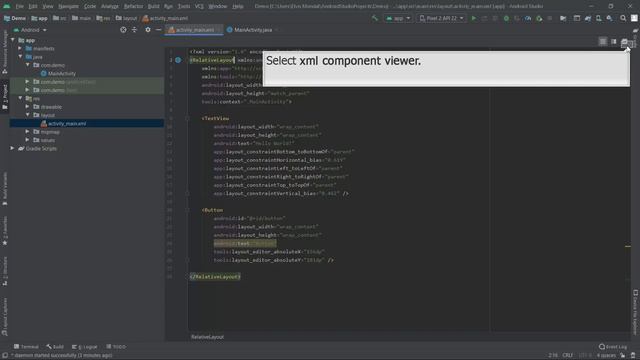Switch editor to Design view mode
The height and width of the screenshot is (360, 640).
click(x=624, y=42)
